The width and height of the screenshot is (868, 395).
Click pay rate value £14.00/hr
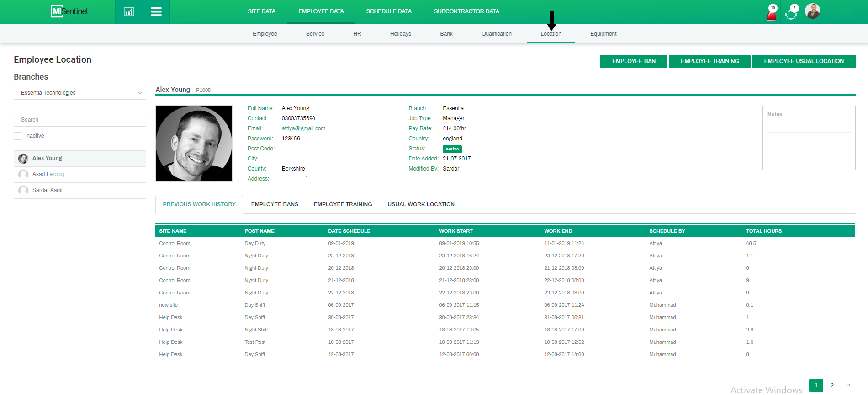point(454,128)
